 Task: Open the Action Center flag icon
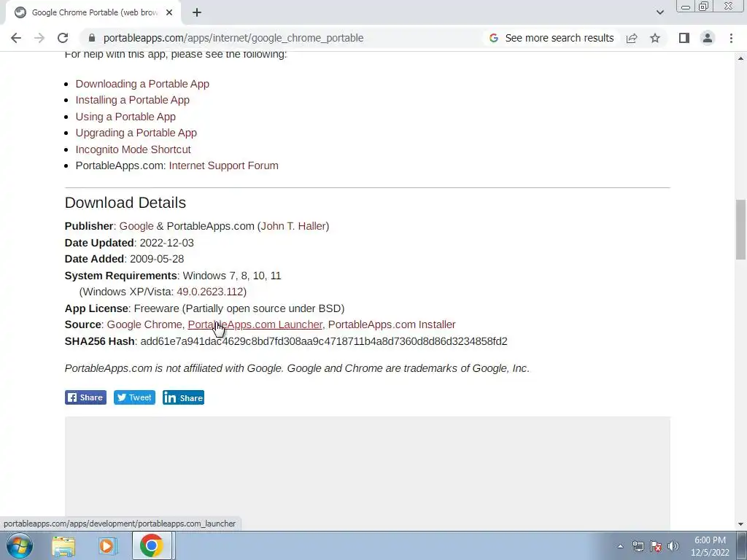tap(656, 546)
